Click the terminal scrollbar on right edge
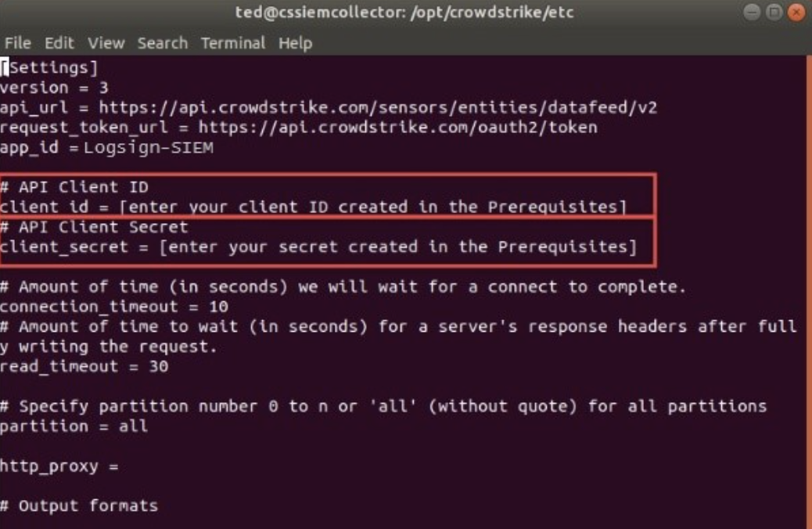The height and width of the screenshot is (529, 812). 809,292
